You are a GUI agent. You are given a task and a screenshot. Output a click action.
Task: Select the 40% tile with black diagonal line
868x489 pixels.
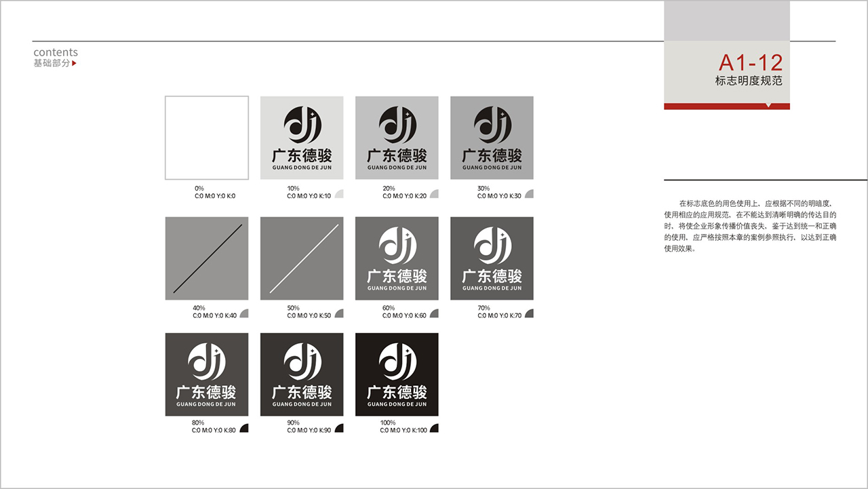click(x=207, y=258)
